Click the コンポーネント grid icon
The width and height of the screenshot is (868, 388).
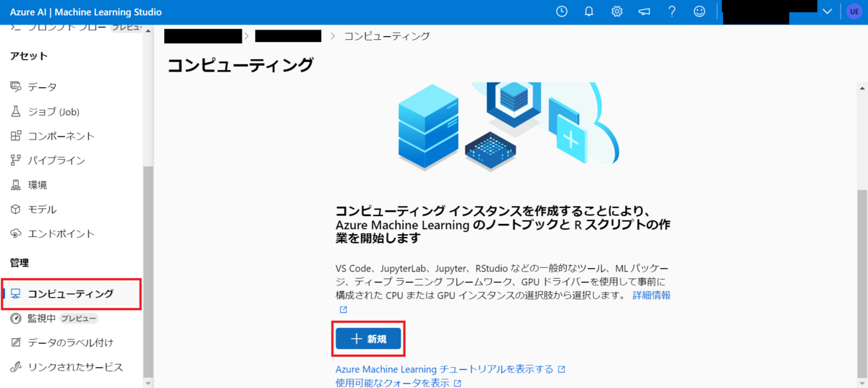pos(16,136)
